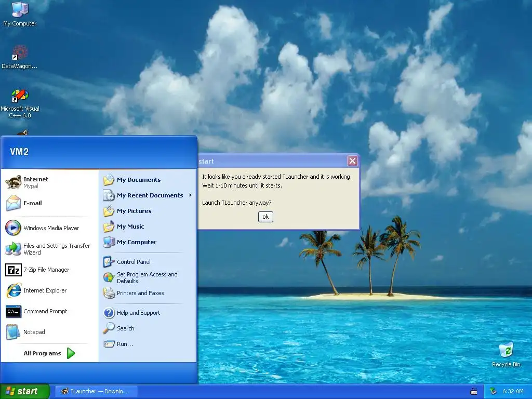Image resolution: width=532 pixels, height=399 pixels.
Task: Open the Recycle Bin
Action: pyautogui.click(x=506, y=355)
